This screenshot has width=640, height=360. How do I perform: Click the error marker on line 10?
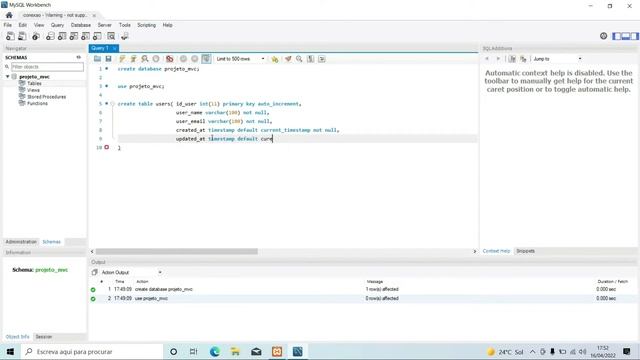pos(107,147)
